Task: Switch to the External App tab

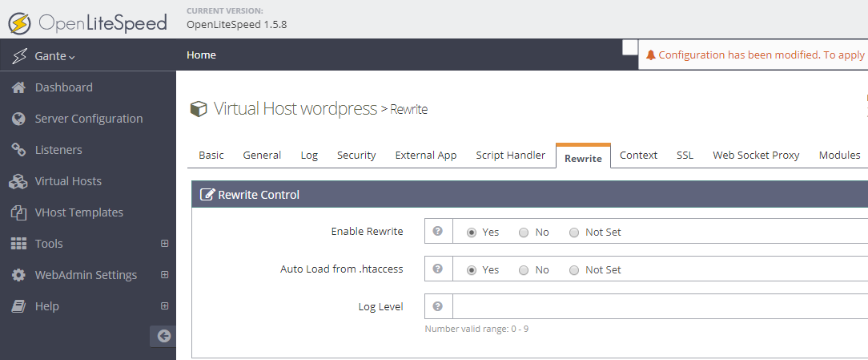Action: click(x=426, y=156)
